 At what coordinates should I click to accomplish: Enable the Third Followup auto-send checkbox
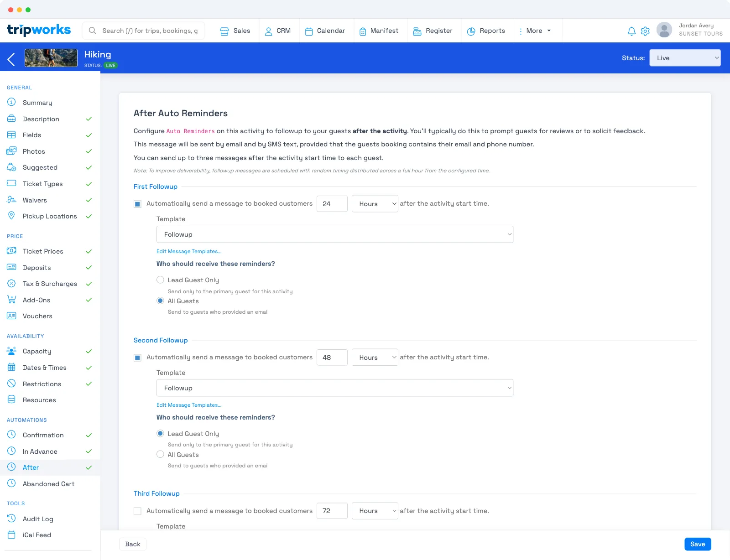coord(137,511)
